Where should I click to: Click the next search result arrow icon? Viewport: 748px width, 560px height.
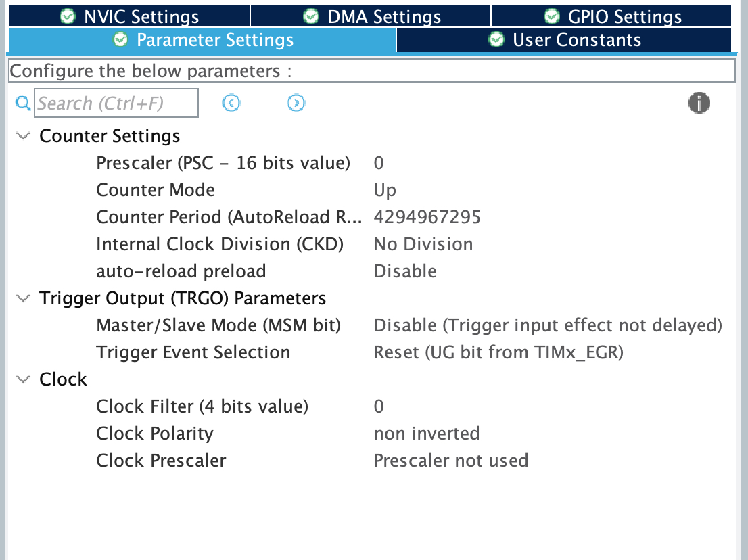coord(296,103)
